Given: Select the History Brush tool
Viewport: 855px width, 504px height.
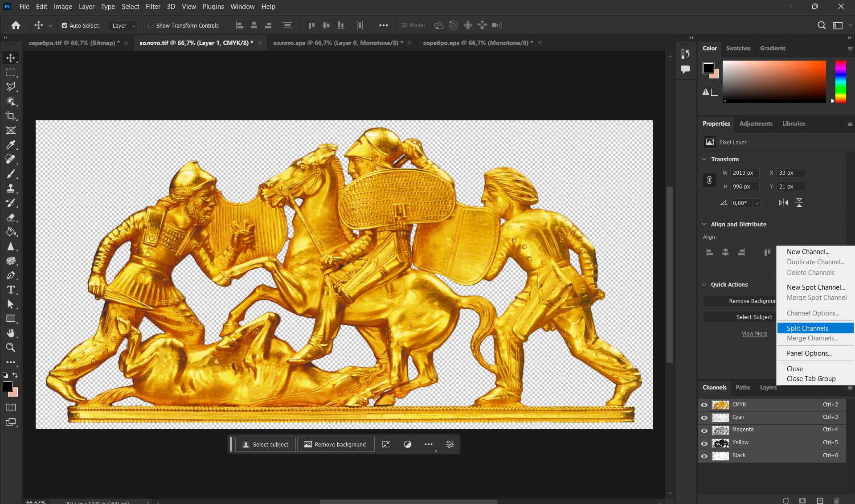Looking at the screenshot, I should click(x=11, y=203).
